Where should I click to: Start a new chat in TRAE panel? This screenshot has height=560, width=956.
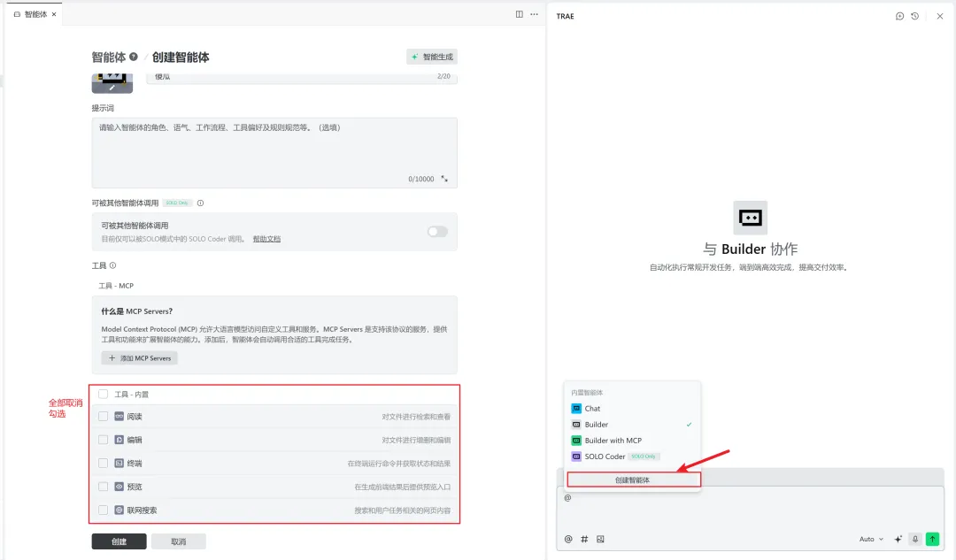pos(900,17)
